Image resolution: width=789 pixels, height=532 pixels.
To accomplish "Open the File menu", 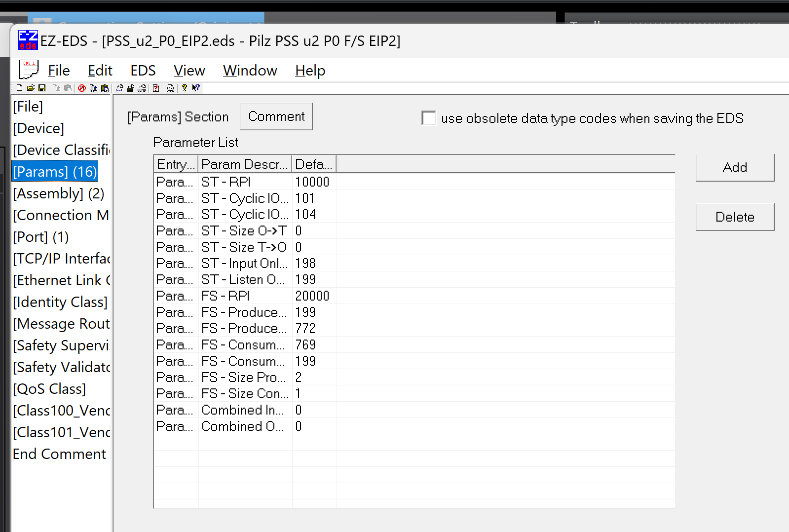I will click(x=59, y=71).
